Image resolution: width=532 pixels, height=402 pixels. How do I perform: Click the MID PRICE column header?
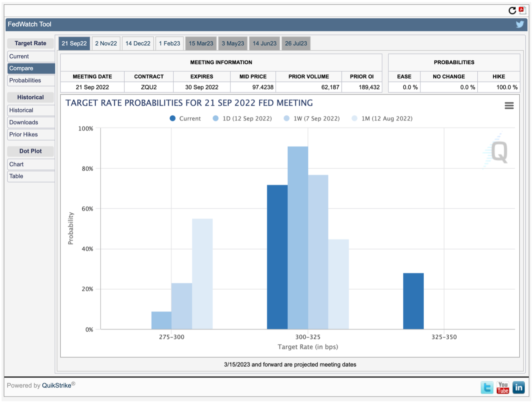coord(253,77)
